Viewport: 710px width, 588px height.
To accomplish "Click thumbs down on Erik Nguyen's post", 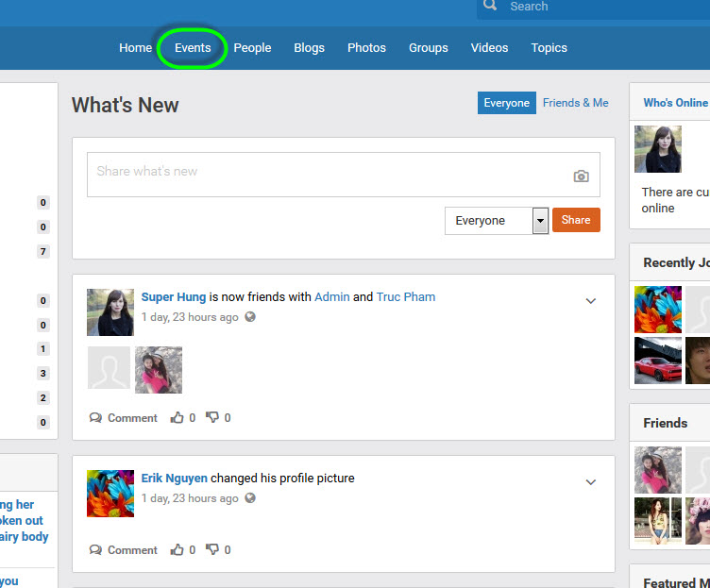I will [x=212, y=550].
